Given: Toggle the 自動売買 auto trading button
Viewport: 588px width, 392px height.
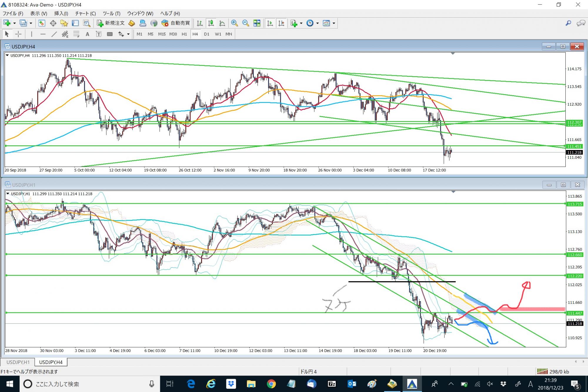Looking at the screenshot, I should tap(176, 23).
